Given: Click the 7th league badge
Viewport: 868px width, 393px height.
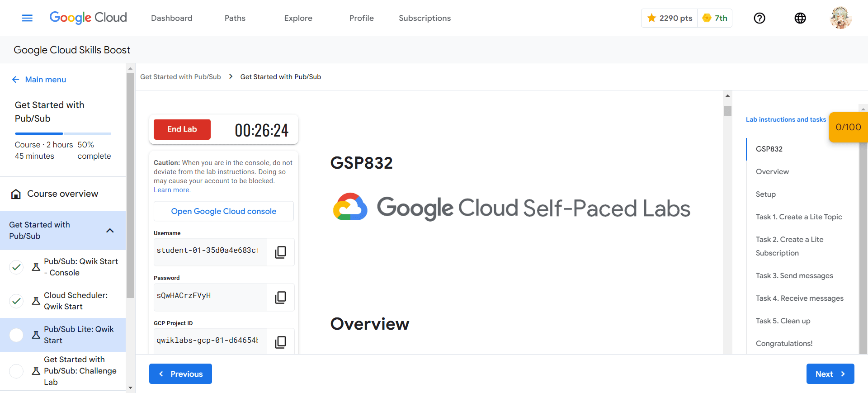Looking at the screenshot, I should (x=715, y=18).
